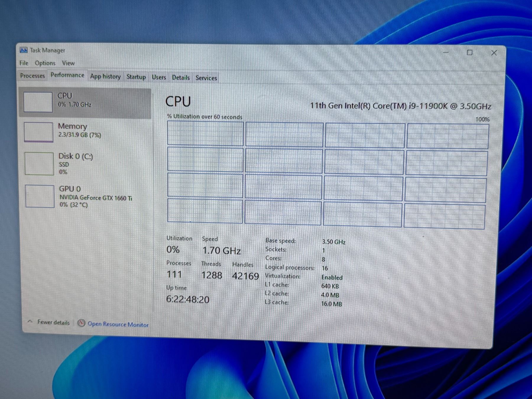The width and height of the screenshot is (532, 399).
Task: Switch to the Processes tab
Action: (x=33, y=76)
